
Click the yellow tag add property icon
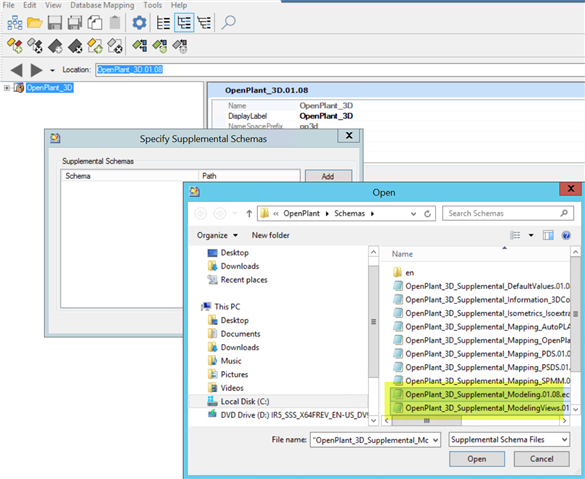95,46
